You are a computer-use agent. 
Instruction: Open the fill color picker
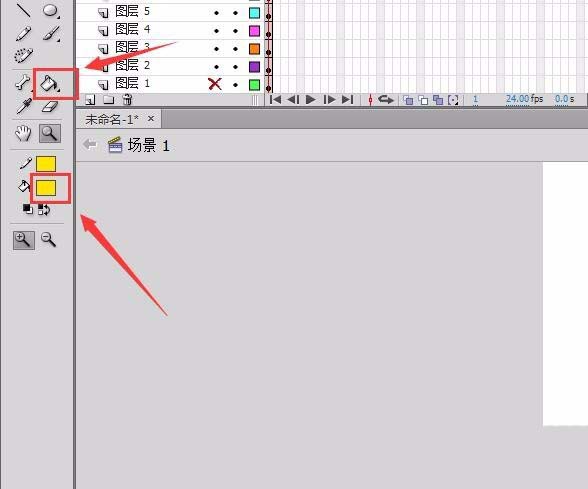click(x=46, y=188)
